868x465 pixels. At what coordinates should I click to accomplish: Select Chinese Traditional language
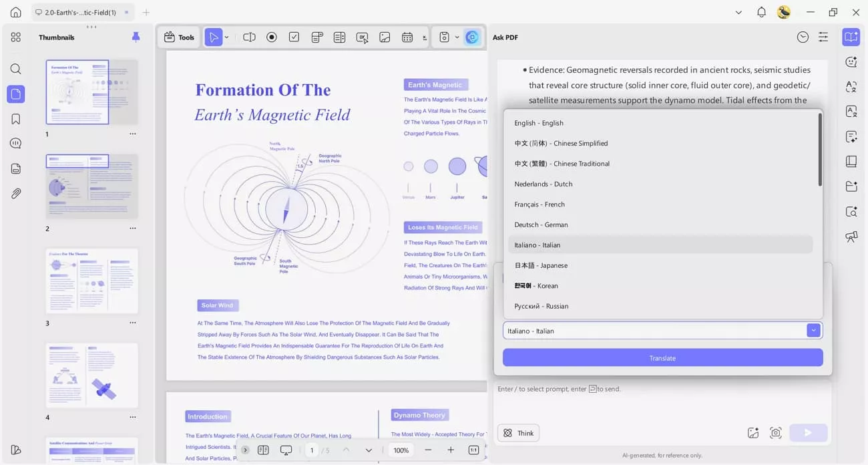[x=660, y=164]
